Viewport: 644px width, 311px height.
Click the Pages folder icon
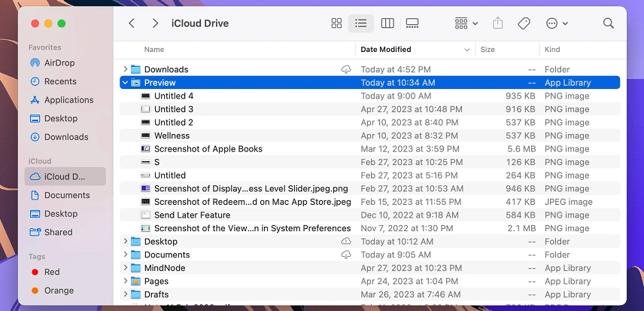pos(135,281)
